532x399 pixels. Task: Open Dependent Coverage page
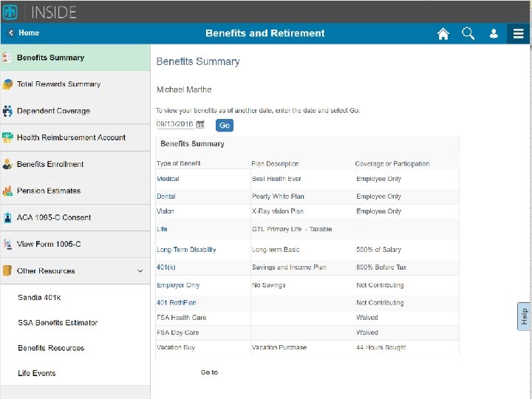75,111
